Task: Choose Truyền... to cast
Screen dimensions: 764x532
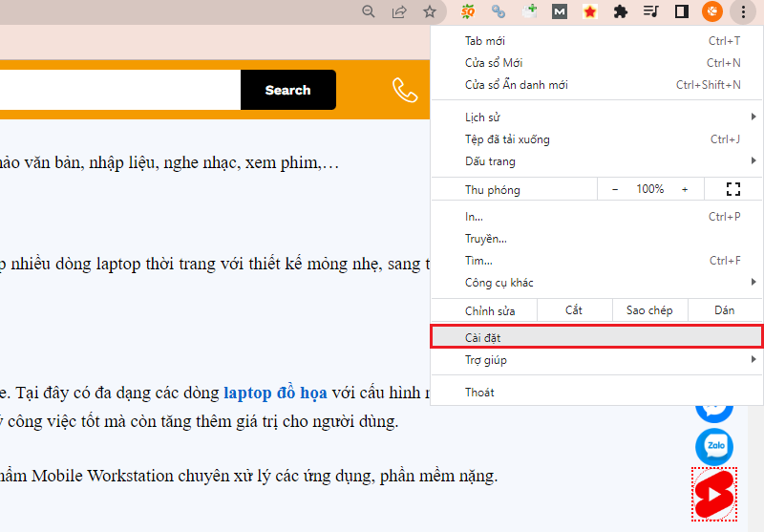Action: pos(596,239)
